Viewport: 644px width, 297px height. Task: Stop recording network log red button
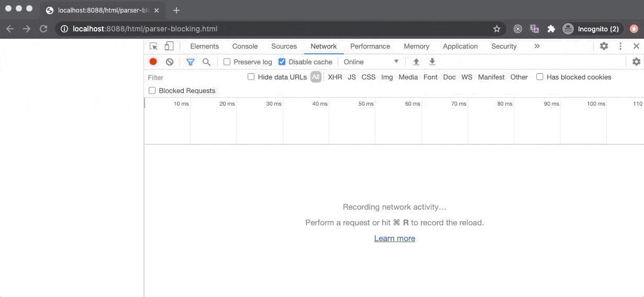click(x=153, y=62)
